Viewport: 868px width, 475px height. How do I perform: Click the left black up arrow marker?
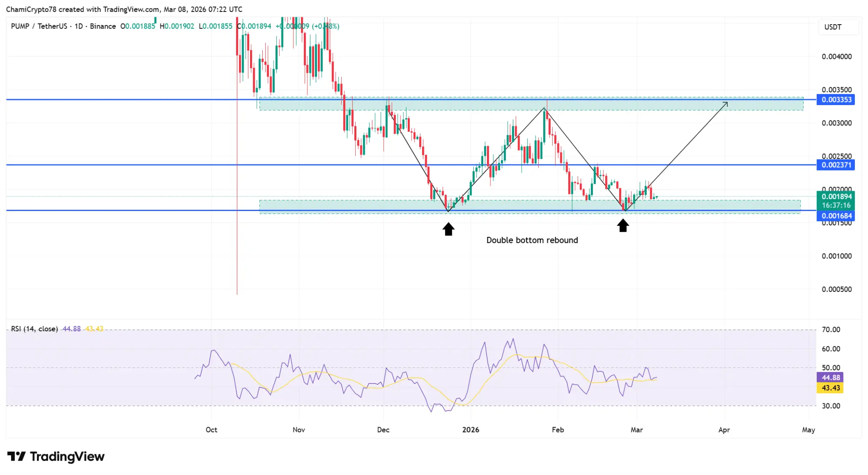point(448,229)
